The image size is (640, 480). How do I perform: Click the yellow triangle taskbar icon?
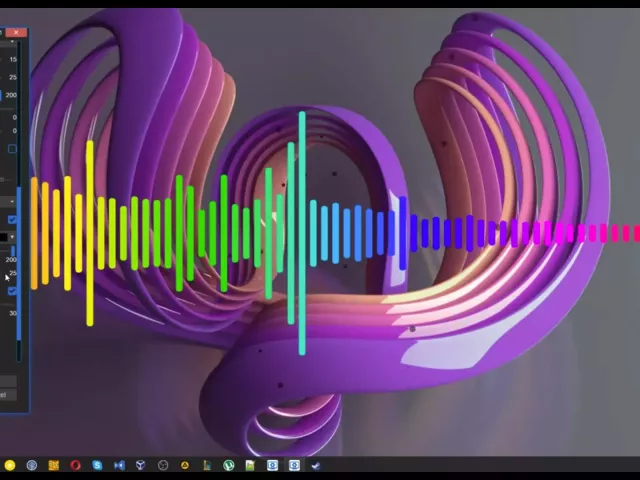click(x=185, y=465)
